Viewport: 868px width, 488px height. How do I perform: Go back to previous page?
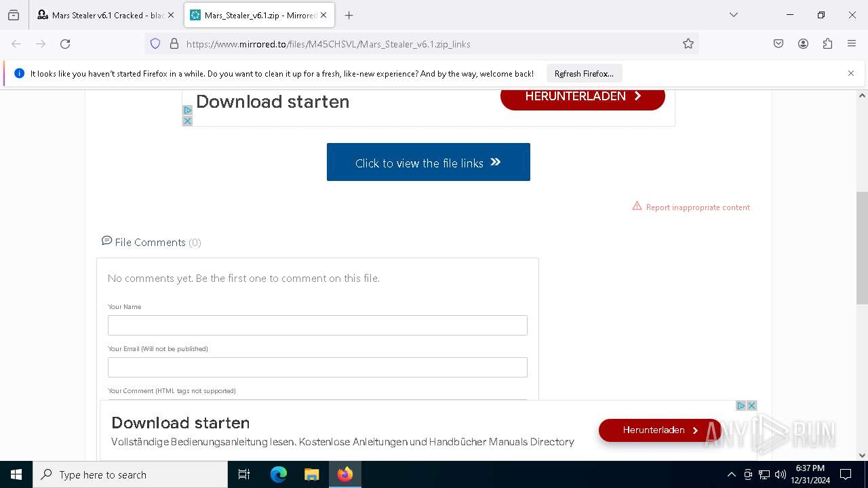(x=16, y=44)
